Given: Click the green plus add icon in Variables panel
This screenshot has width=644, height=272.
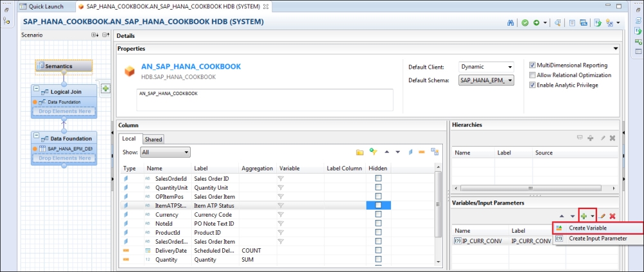Looking at the screenshot, I should point(583,216).
